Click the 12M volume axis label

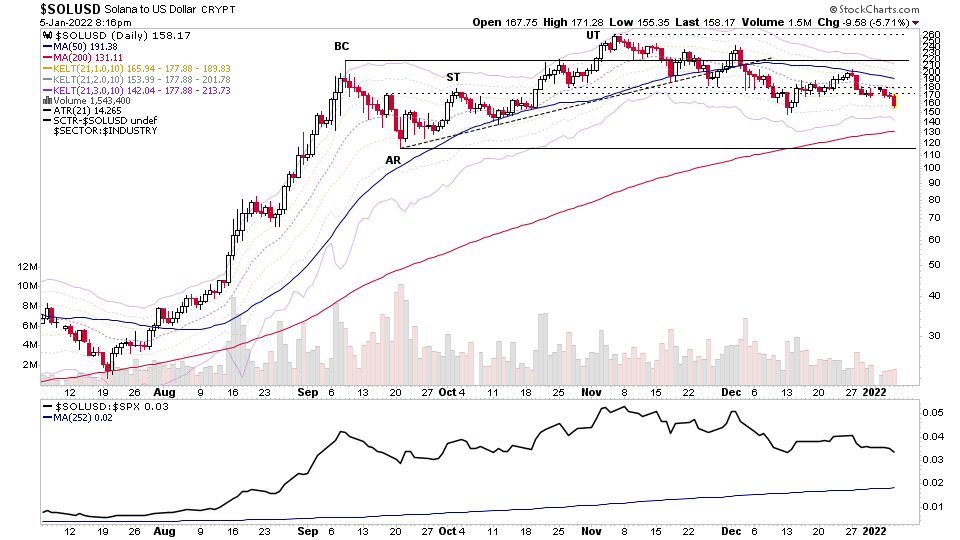(28, 266)
